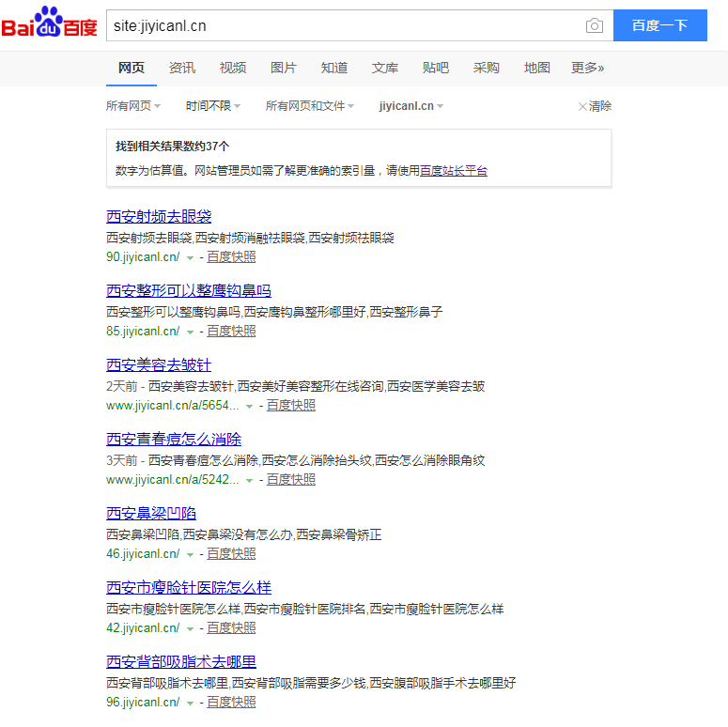
Task: Open 百度快照 for 85.jiyicanl.cn result
Action: tap(231, 331)
